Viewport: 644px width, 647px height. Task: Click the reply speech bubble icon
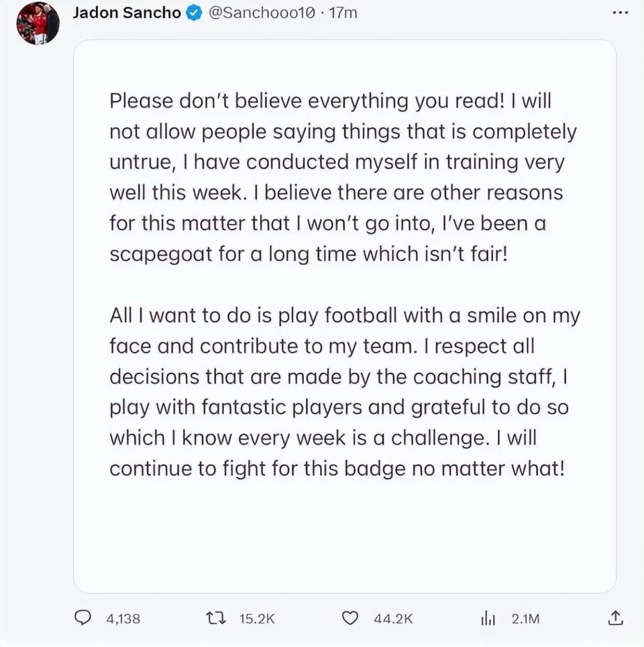82,619
